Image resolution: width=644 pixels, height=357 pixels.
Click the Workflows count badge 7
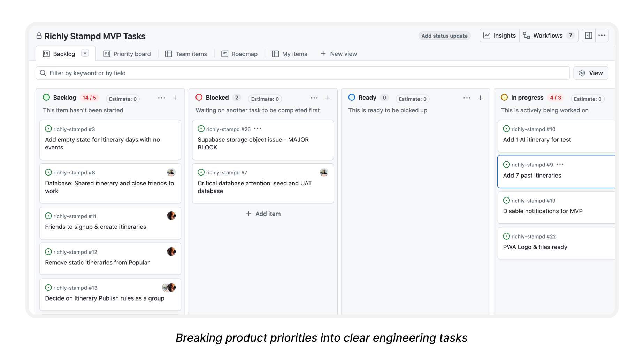point(570,36)
